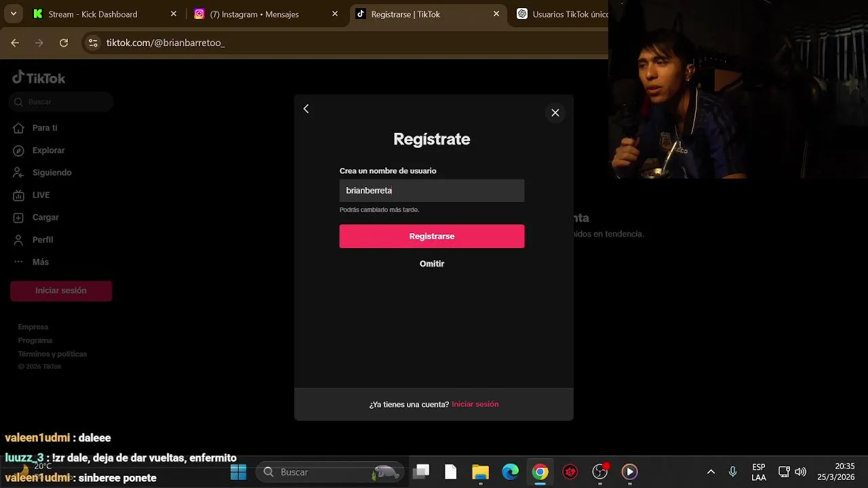Click the microphone icon in system tray
Screen dimensions: 868x488
tap(733, 472)
